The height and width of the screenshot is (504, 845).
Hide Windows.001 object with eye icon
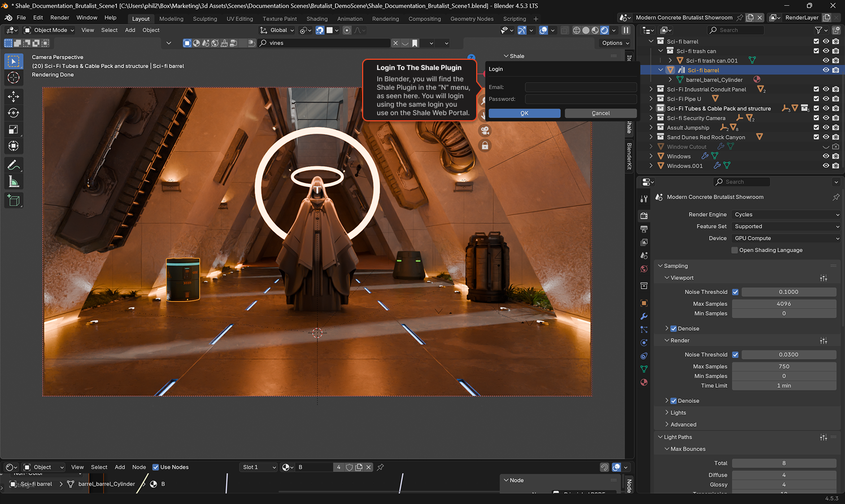(x=826, y=166)
